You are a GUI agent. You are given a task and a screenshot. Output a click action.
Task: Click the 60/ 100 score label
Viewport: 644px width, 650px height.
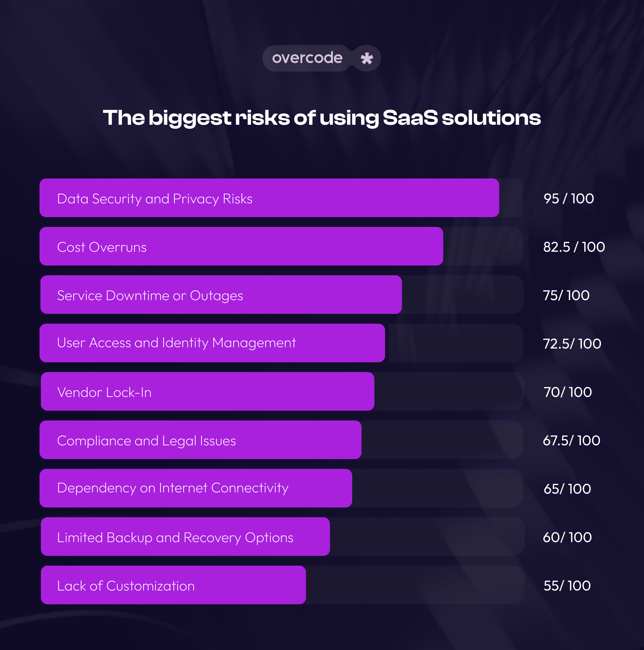pyautogui.click(x=567, y=538)
